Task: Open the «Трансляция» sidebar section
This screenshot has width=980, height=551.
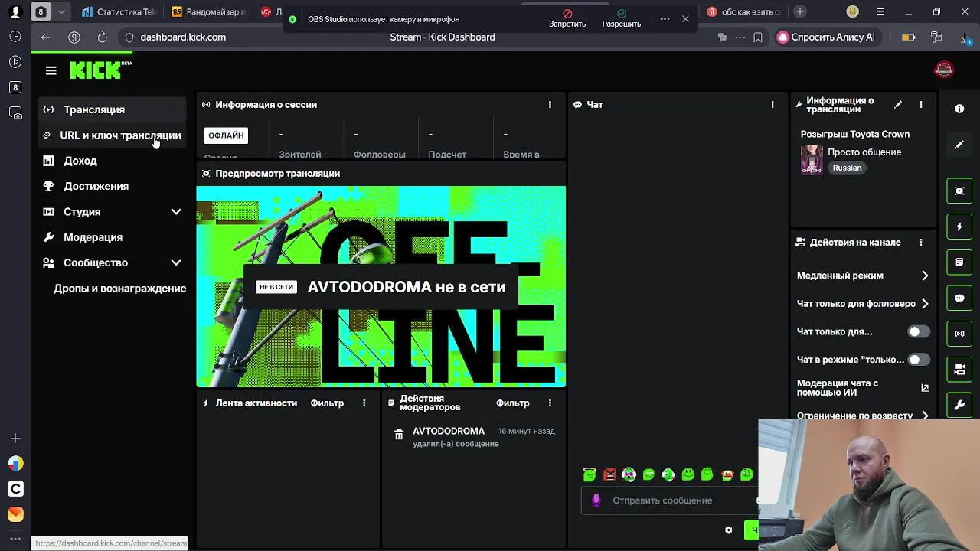Action: (112, 109)
